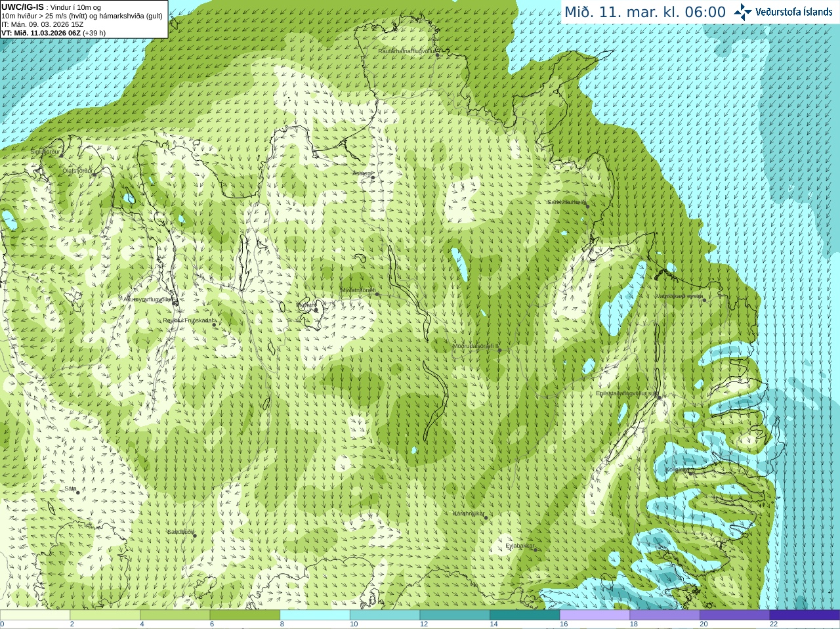Click the Ólafsfjörður station marker
This screenshot has height=629, width=840.
(x=93, y=174)
